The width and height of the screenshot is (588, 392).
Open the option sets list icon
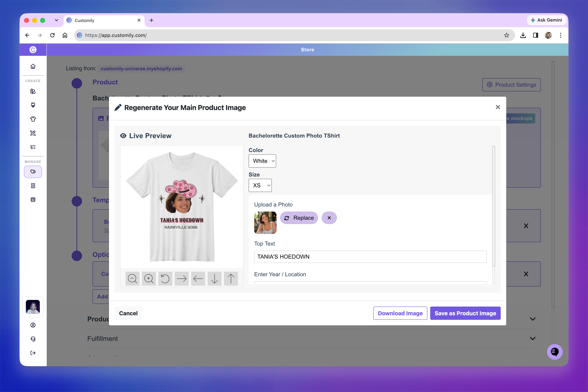click(33, 147)
